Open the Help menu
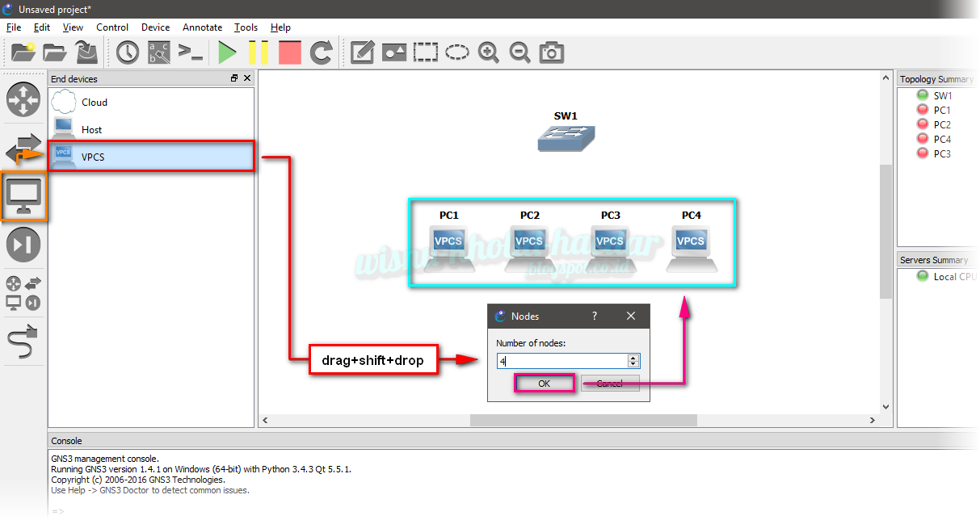 coord(280,27)
